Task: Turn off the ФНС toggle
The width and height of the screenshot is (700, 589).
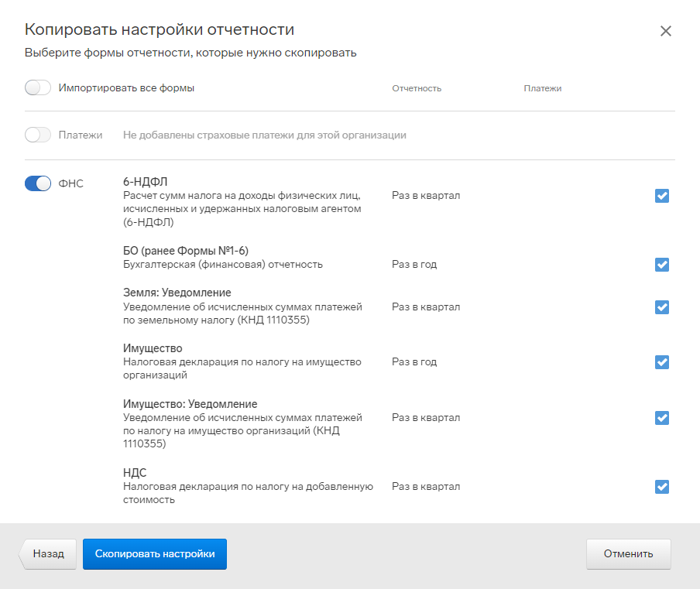Action: pyautogui.click(x=38, y=183)
